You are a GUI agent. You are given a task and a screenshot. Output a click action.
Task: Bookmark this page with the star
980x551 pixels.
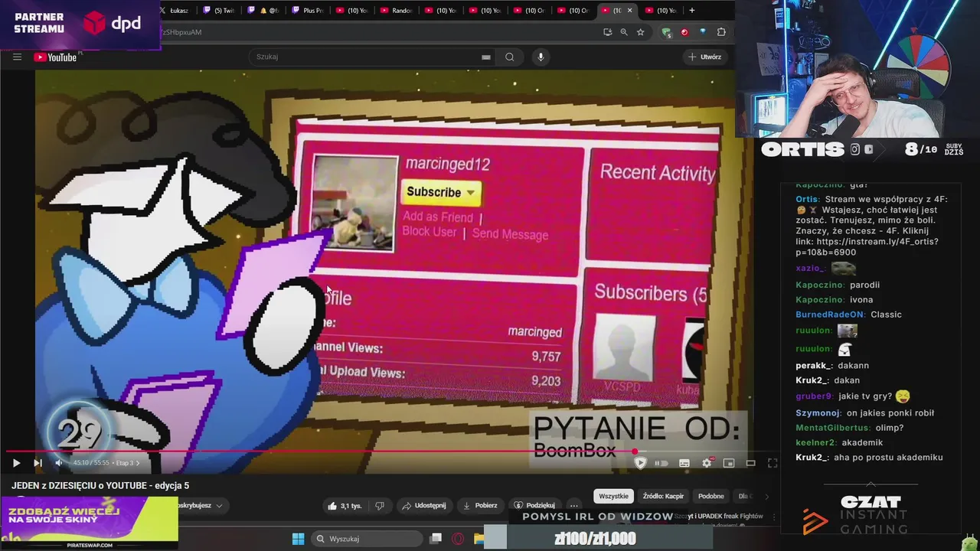click(x=641, y=32)
